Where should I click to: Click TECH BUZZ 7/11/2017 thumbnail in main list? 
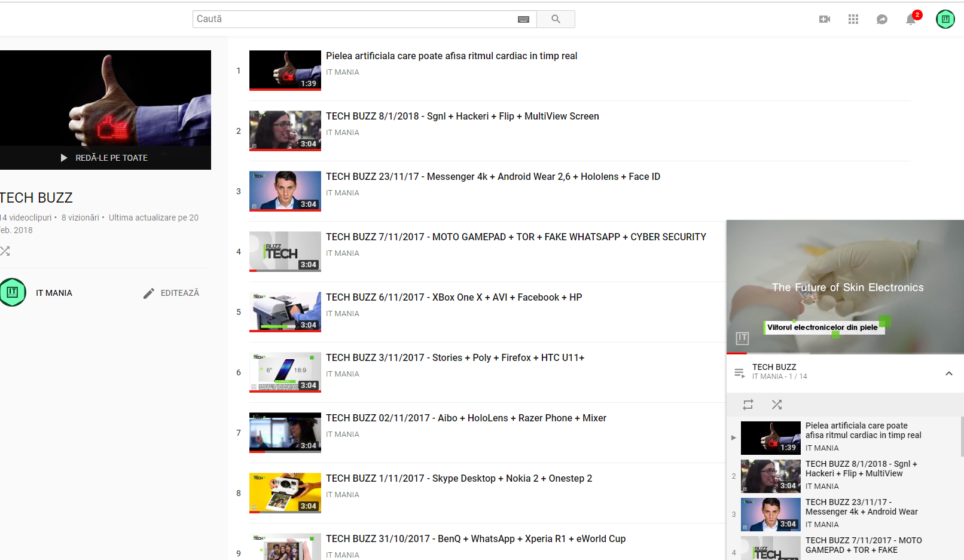285,252
